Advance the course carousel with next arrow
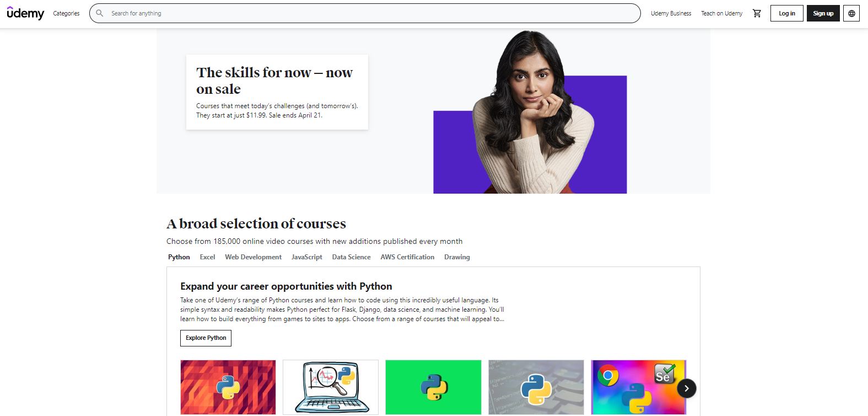This screenshot has width=868, height=416. pyautogui.click(x=687, y=388)
